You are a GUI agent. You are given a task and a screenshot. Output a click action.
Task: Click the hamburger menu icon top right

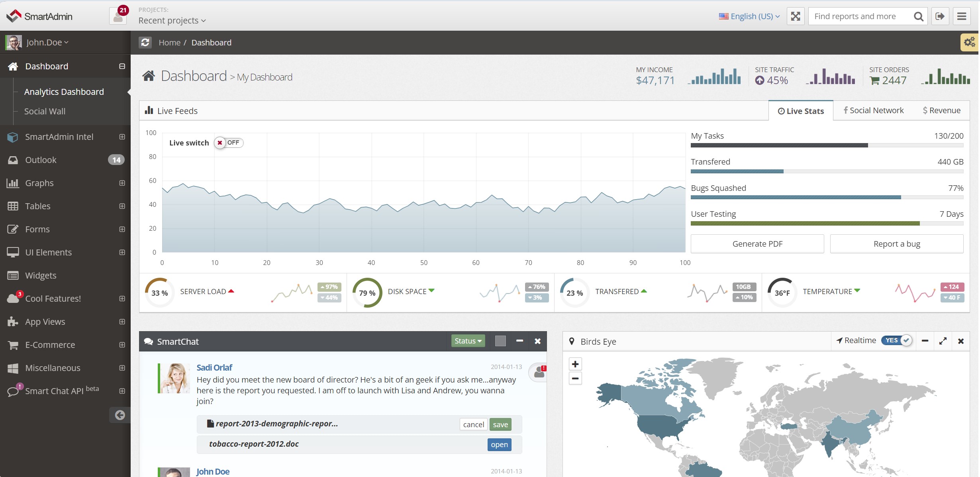point(962,16)
